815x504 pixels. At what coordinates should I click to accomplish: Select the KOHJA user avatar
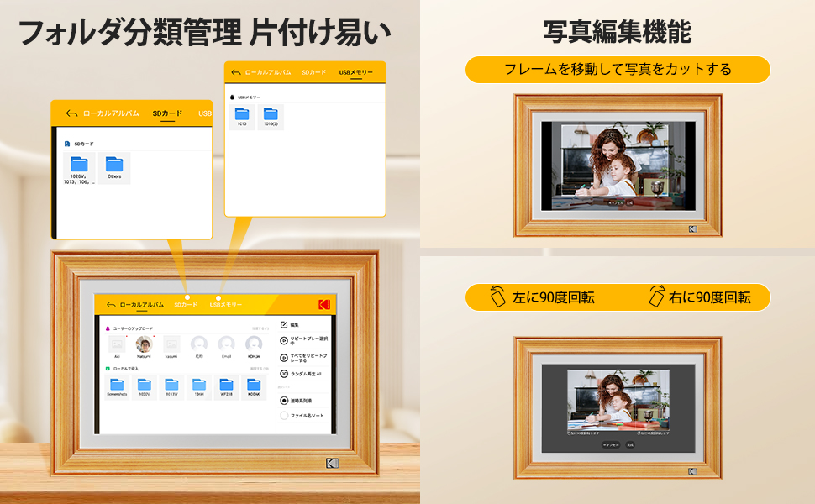(254, 344)
